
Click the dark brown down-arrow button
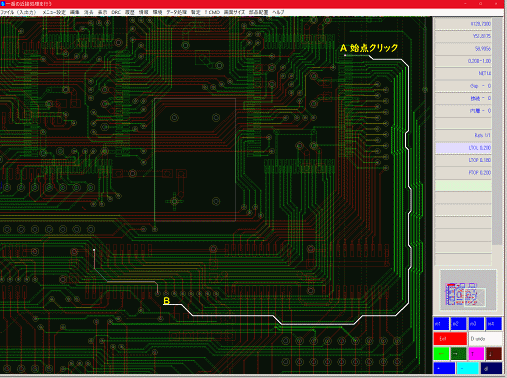tap(494, 354)
